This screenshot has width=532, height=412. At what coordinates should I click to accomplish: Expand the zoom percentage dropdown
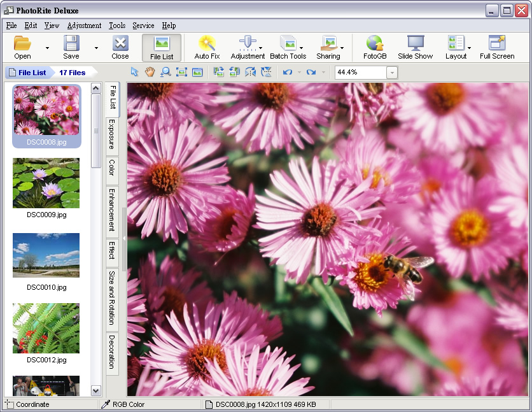pos(391,73)
